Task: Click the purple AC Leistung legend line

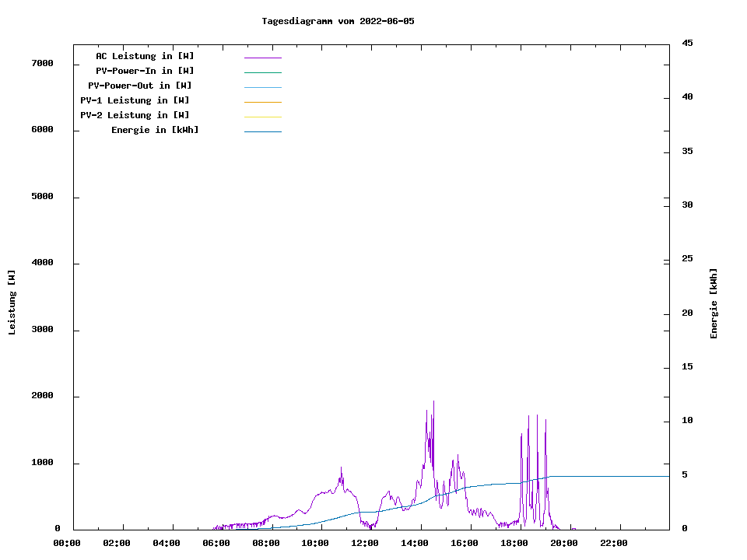Action: (x=262, y=58)
